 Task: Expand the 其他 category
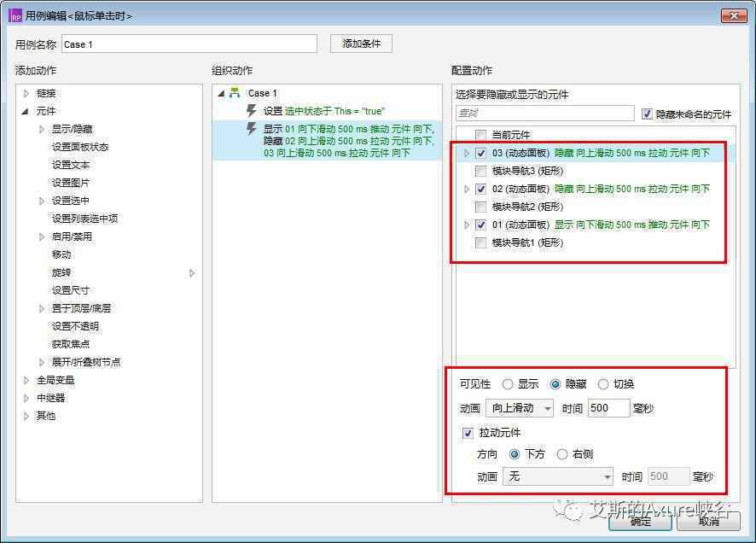(x=26, y=416)
